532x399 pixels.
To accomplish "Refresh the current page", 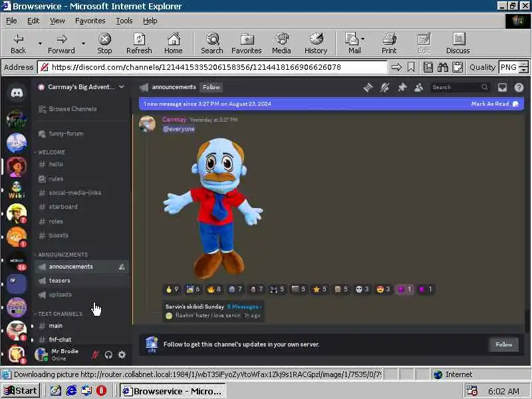I will tap(139, 43).
